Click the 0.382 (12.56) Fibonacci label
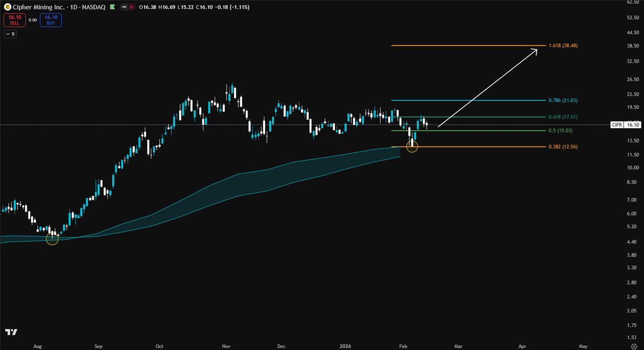The image size is (644, 350). click(563, 146)
